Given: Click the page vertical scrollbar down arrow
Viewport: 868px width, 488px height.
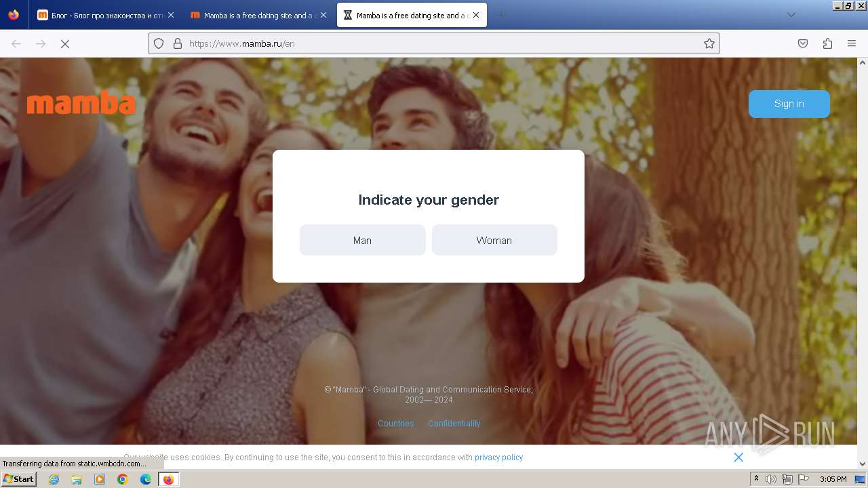Looking at the screenshot, I should (x=863, y=464).
